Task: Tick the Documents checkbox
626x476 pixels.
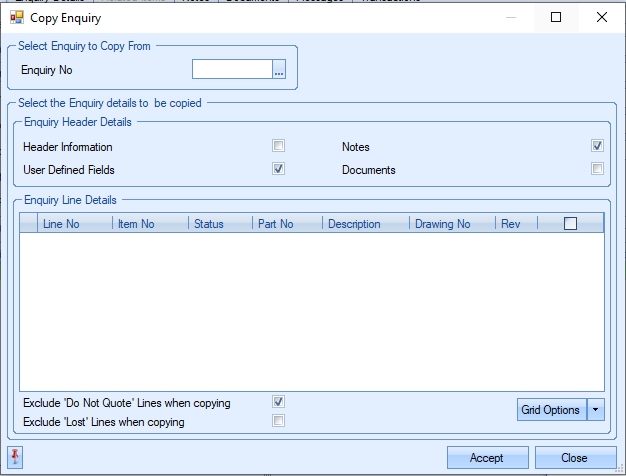Action: [x=597, y=169]
